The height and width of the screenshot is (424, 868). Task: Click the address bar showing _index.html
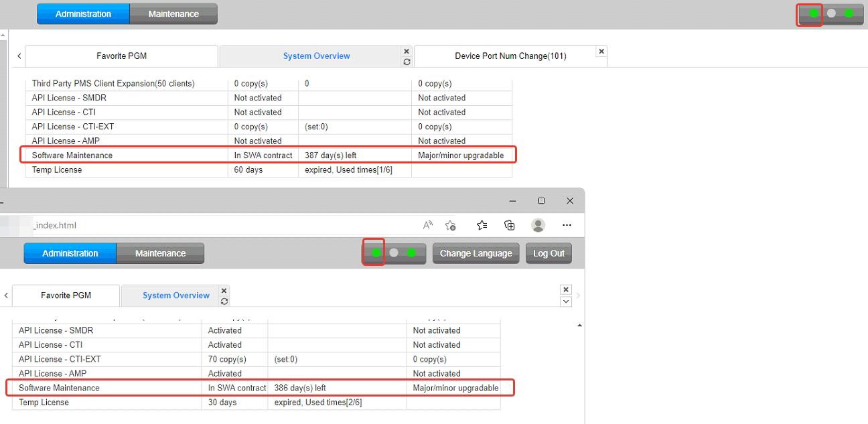point(221,225)
